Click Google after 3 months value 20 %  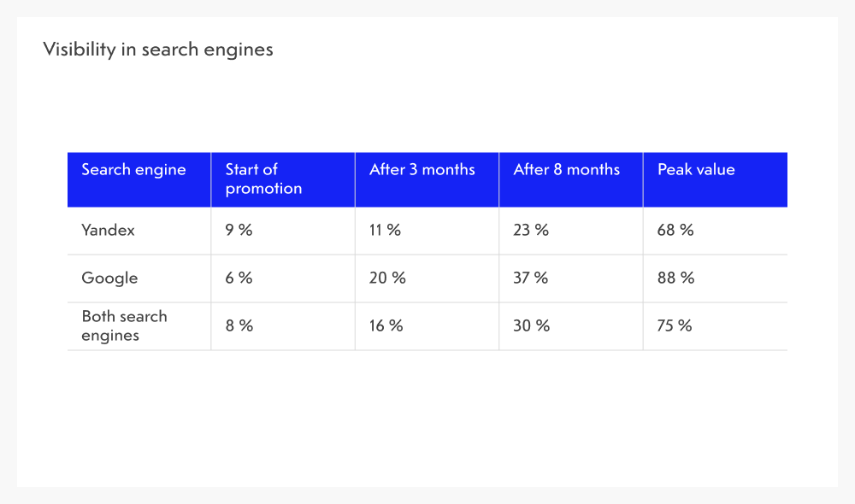click(x=387, y=278)
